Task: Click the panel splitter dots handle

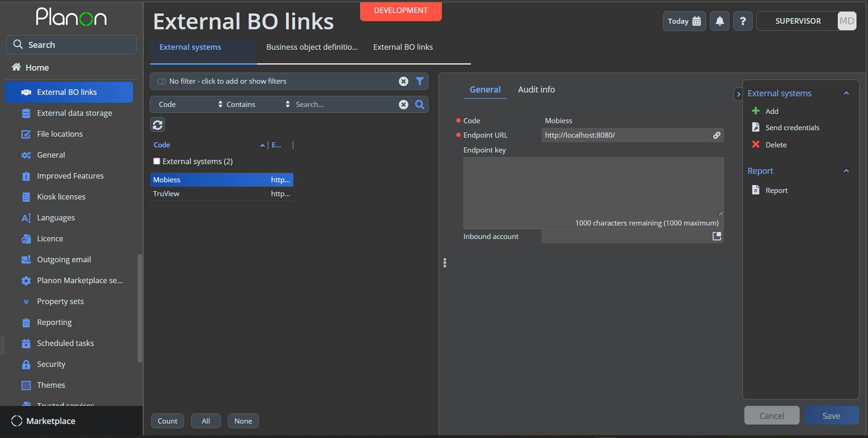Action: [445, 263]
